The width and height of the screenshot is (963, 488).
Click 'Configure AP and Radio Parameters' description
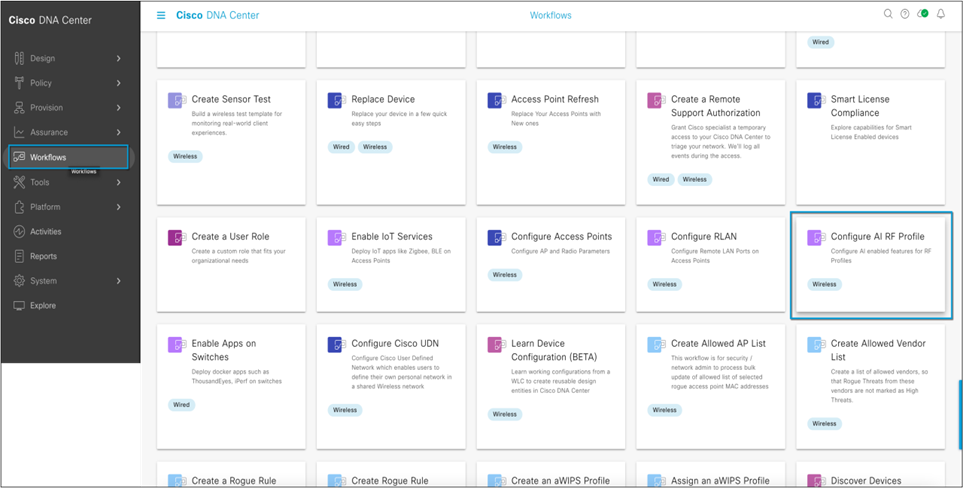pyautogui.click(x=560, y=251)
